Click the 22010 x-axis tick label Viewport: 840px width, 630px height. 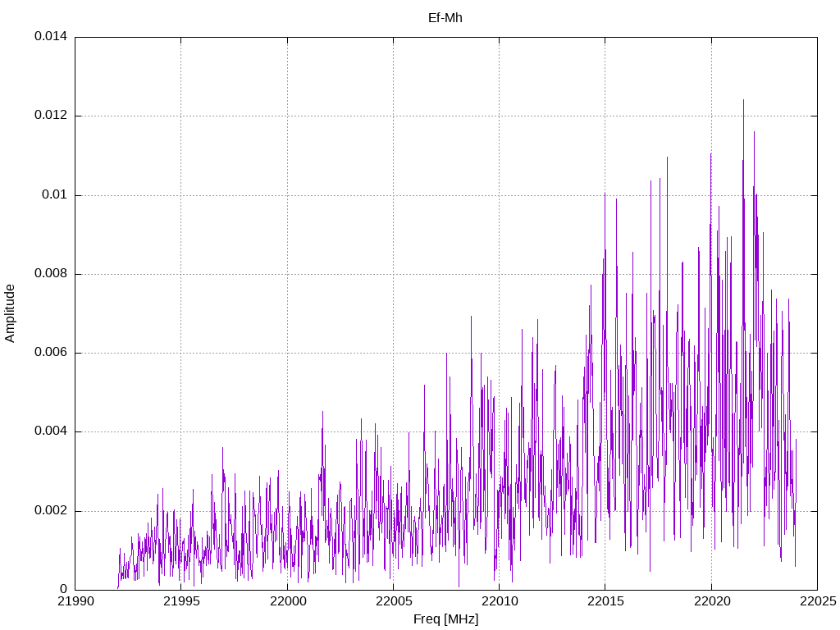point(499,602)
